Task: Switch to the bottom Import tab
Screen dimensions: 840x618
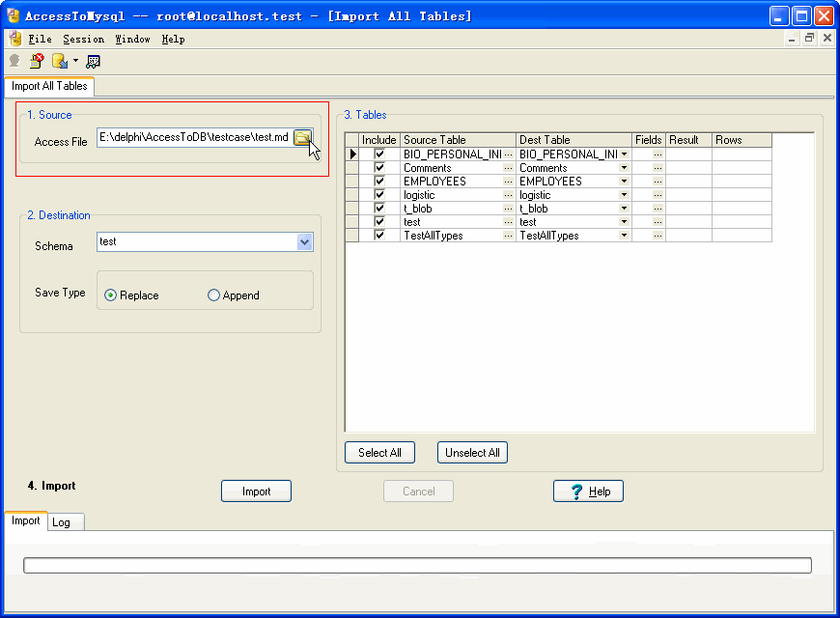Action: point(26,521)
